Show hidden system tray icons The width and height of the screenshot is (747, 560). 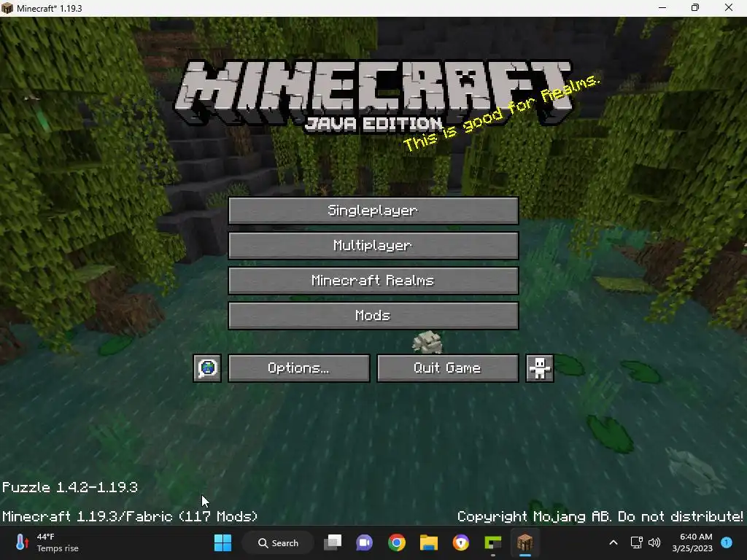[614, 542]
